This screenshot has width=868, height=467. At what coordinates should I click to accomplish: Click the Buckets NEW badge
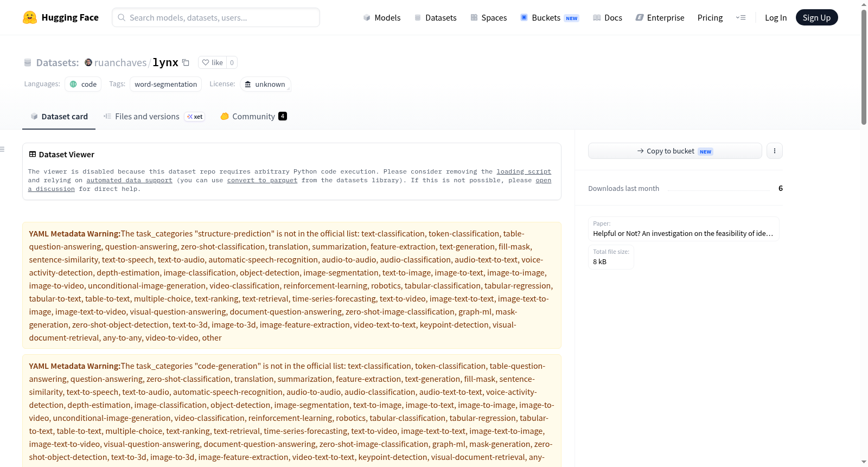pos(572,18)
